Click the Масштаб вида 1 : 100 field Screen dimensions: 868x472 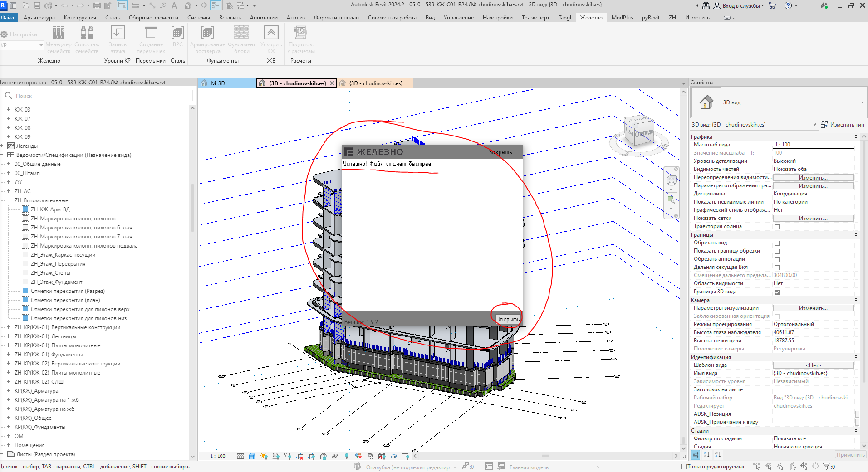point(813,145)
